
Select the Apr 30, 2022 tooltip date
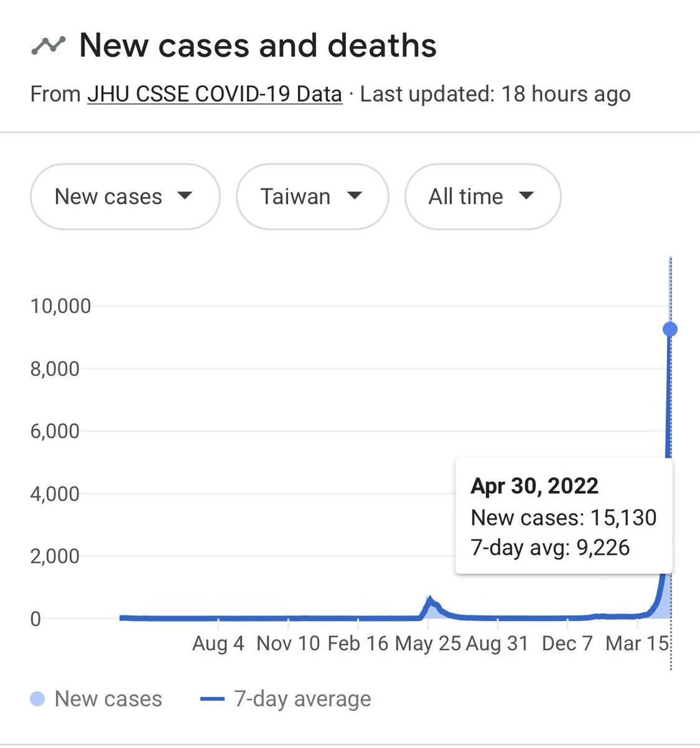pos(534,486)
